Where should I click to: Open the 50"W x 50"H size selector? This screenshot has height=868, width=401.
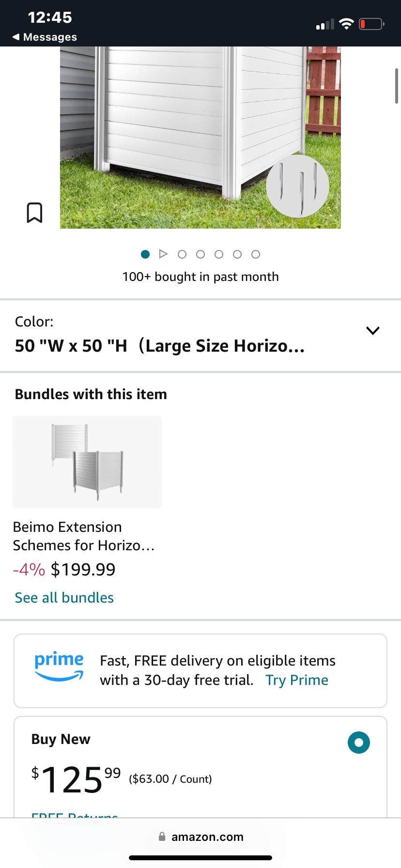(x=160, y=346)
